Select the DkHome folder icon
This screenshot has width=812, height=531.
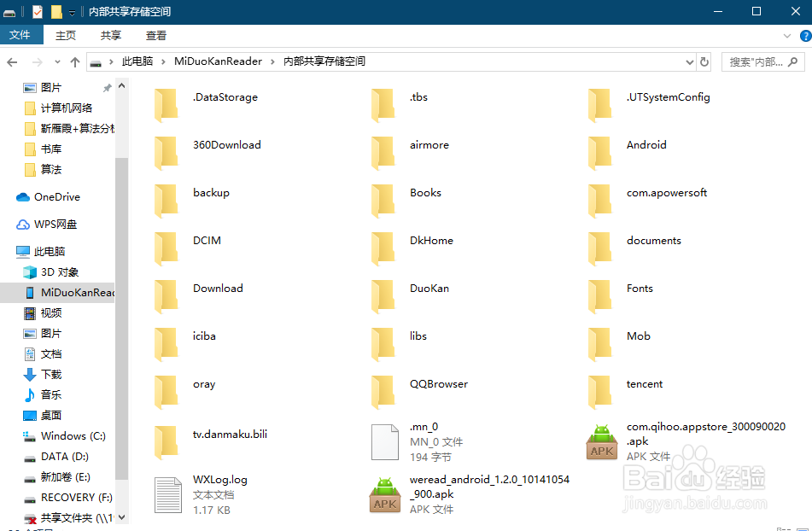point(383,248)
